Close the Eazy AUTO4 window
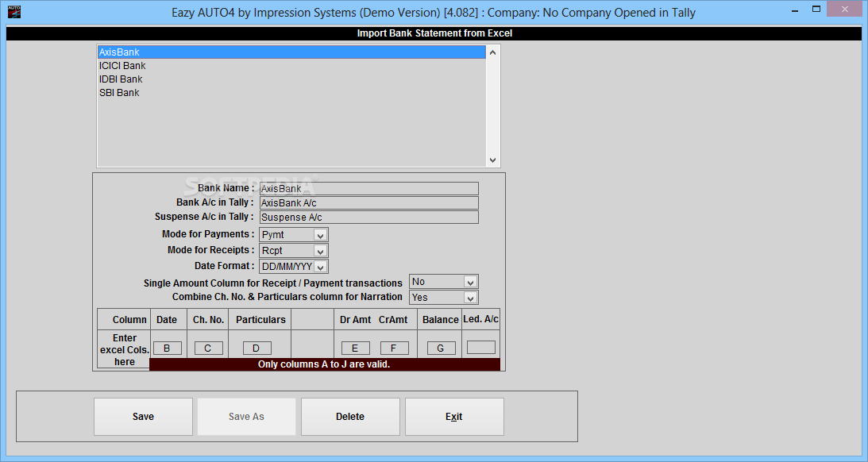This screenshot has width=868, height=462. click(845, 9)
